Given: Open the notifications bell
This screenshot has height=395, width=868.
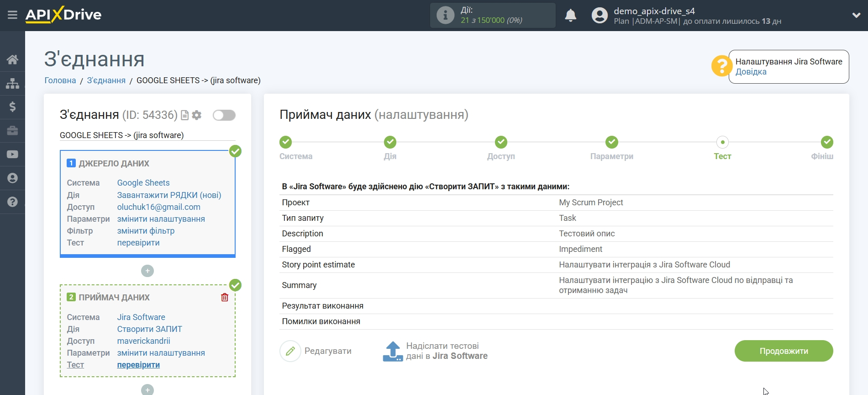Looking at the screenshot, I should (x=570, y=16).
